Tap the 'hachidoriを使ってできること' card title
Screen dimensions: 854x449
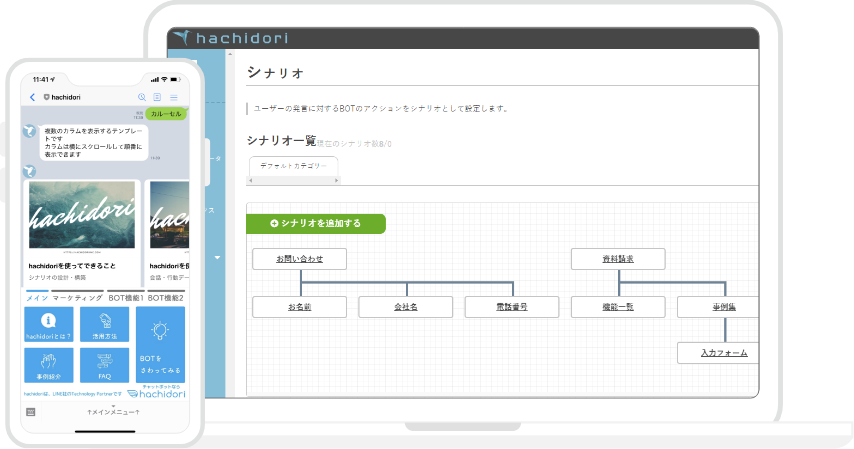72,266
